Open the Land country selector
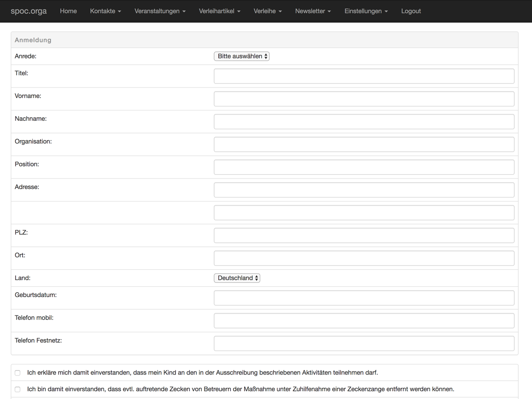 (x=237, y=278)
